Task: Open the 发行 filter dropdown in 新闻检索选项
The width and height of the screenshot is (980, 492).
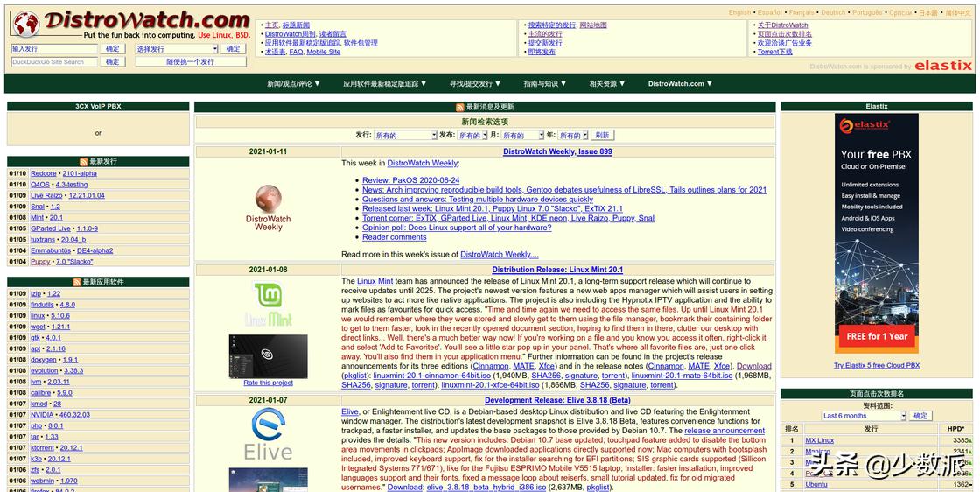Action: coord(405,135)
